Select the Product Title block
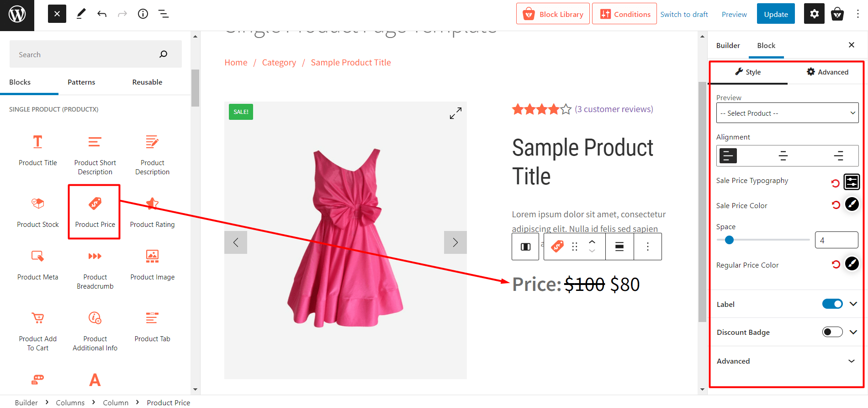The width and height of the screenshot is (868, 408). [x=37, y=151]
